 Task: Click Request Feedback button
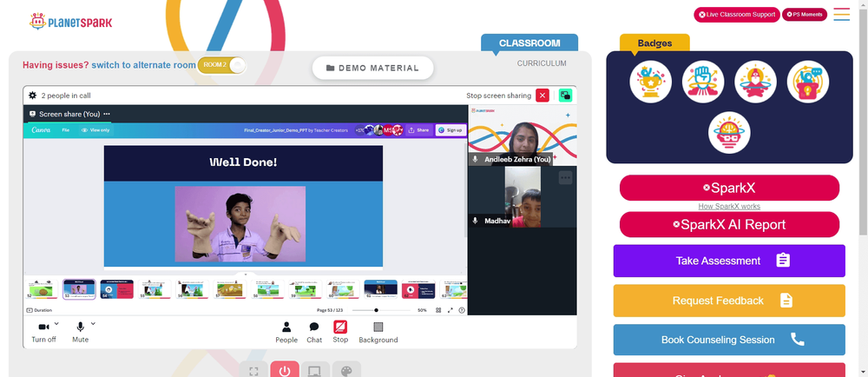point(729,301)
